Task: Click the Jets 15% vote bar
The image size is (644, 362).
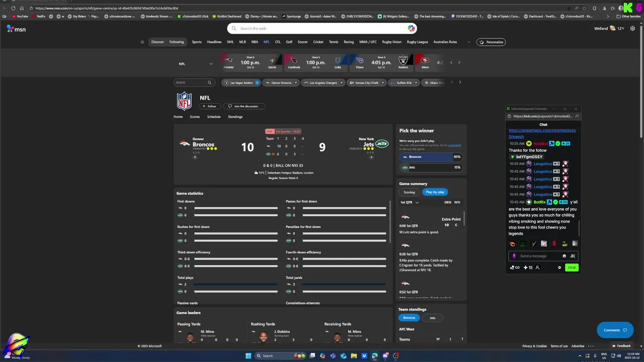Action: tap(431, 167)
